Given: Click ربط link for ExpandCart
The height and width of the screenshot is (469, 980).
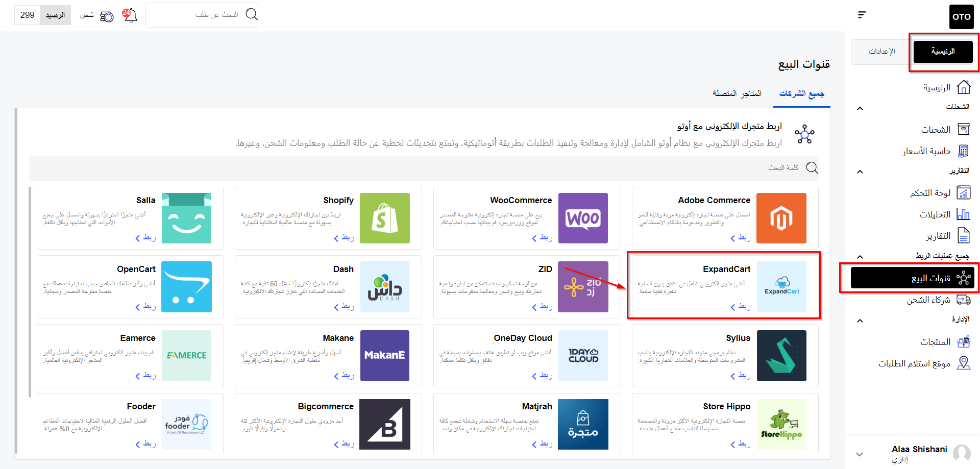Looking at the screenshot, I should pyautogui.click(x=741, y=307).
